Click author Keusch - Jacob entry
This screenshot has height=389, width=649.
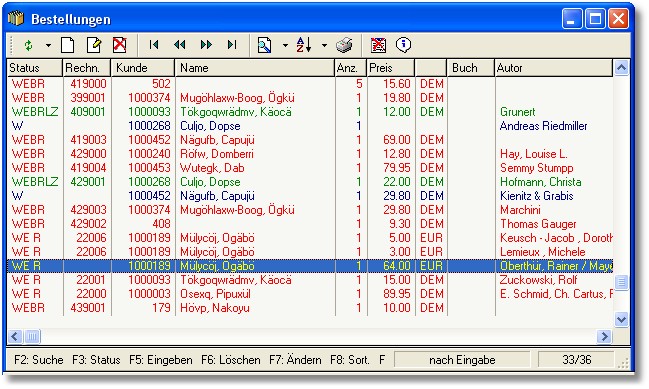[x=556, y=238]
